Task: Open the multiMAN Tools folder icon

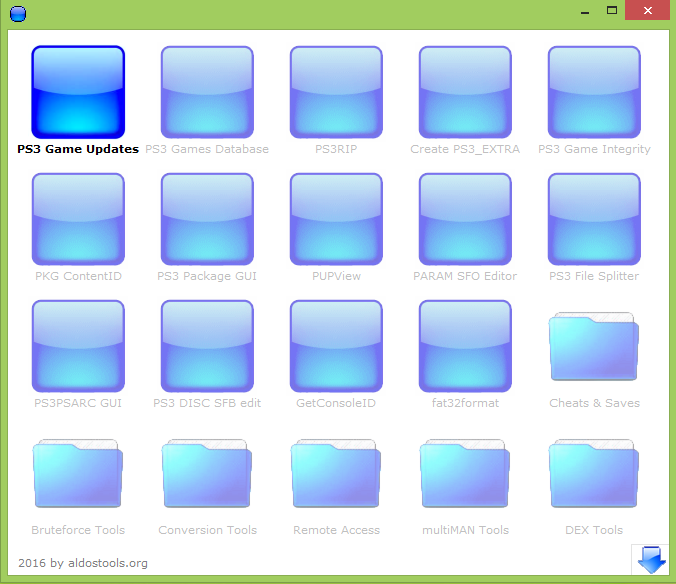Action: coord(465,473)
